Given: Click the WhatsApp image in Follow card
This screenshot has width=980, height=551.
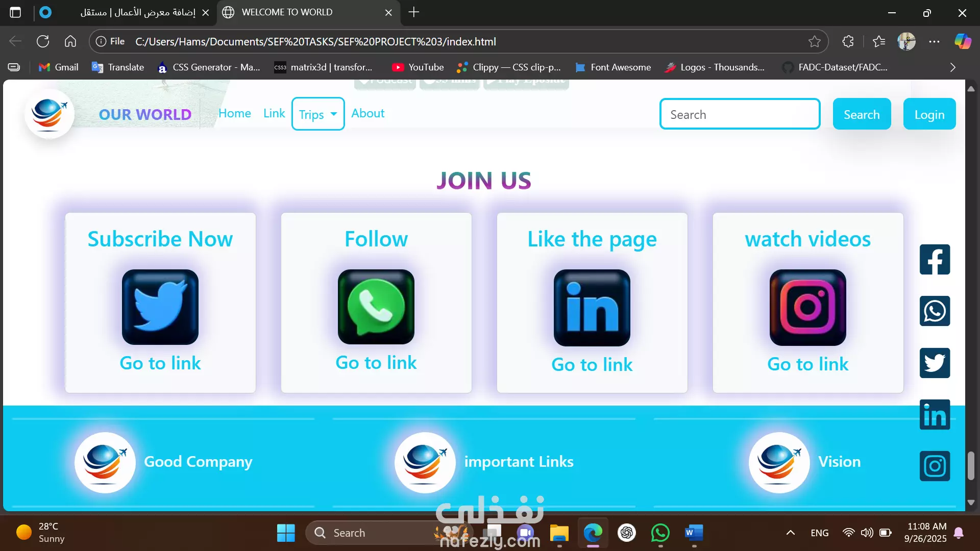Looking at the screenshot, I should click(x=376, y=307).
